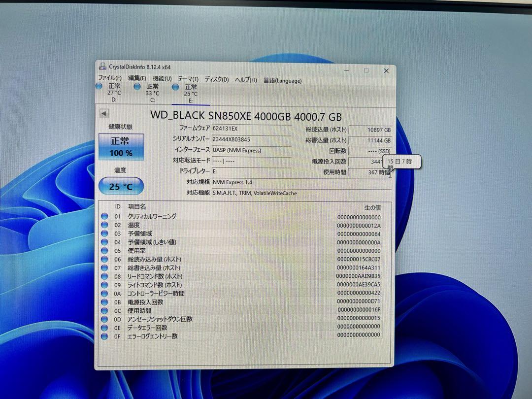Click the status icon for 0C 使用時間
This screenshot has width=532, height=399.
104,310
